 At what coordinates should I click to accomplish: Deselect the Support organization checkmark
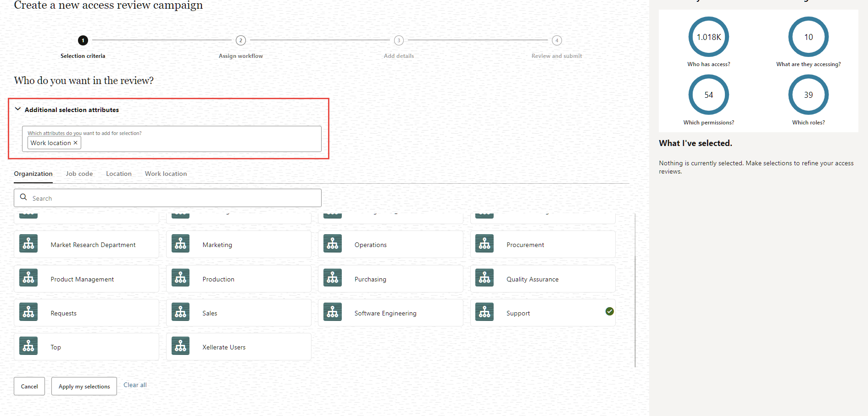click(x=609, y=311)
